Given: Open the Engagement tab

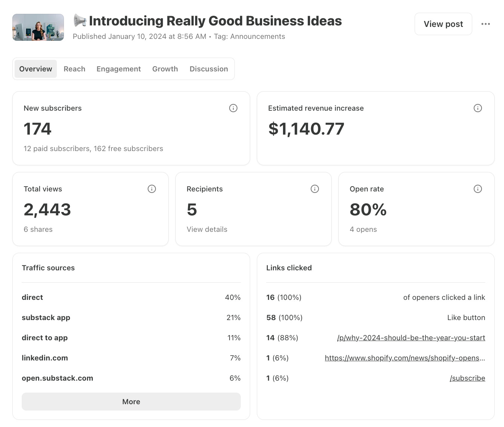Looking at the screenshot, I should pyautogui.click(x=119, y=69).
